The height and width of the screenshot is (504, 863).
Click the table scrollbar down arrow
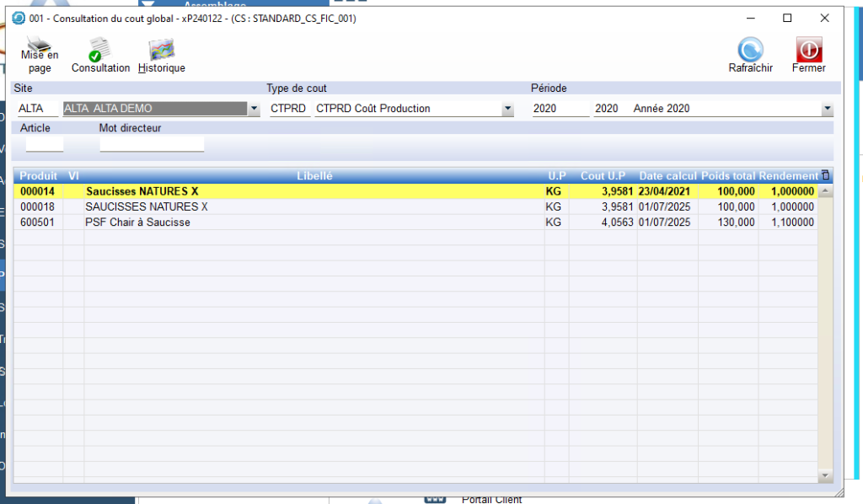[x=825, y=476]
